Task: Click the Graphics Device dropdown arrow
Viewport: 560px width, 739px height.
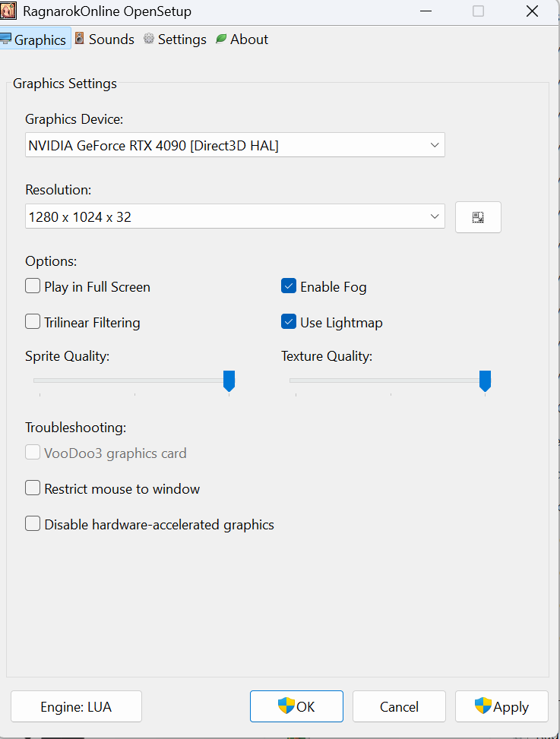Action: pos(435,144)
